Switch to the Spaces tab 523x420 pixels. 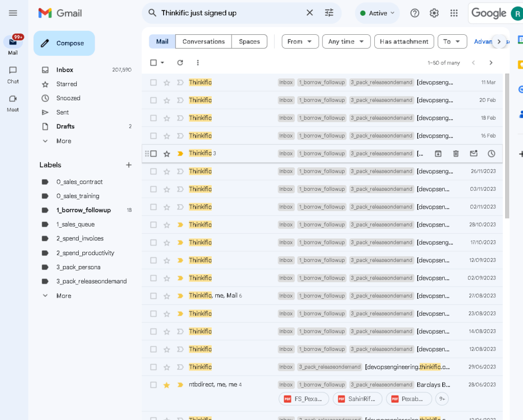pyautogui.click(x=249, y=41)
